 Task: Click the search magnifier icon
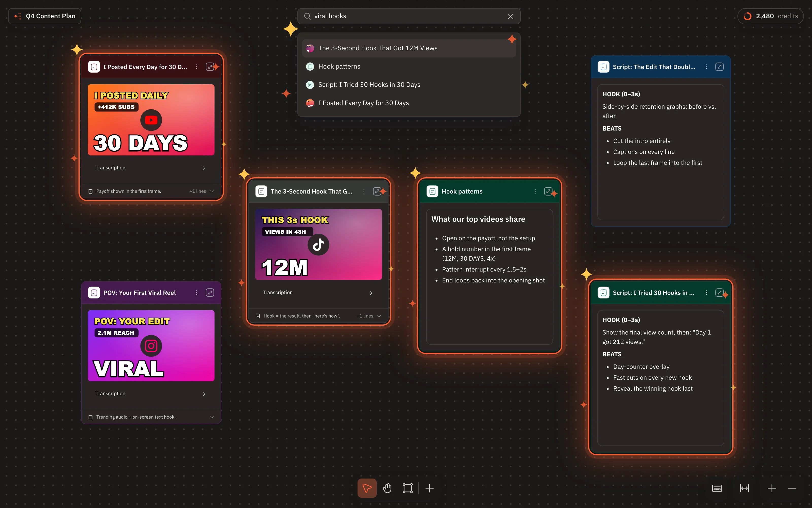[x=307, y=16]
